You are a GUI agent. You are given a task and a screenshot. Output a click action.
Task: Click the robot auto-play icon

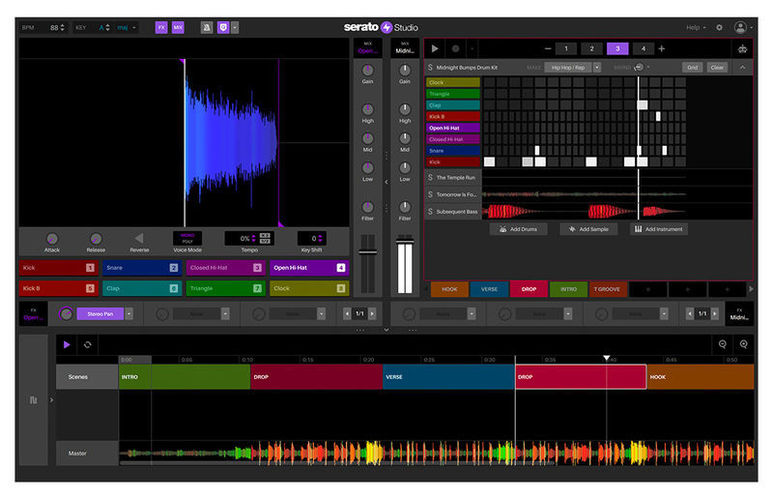(742, 49)
